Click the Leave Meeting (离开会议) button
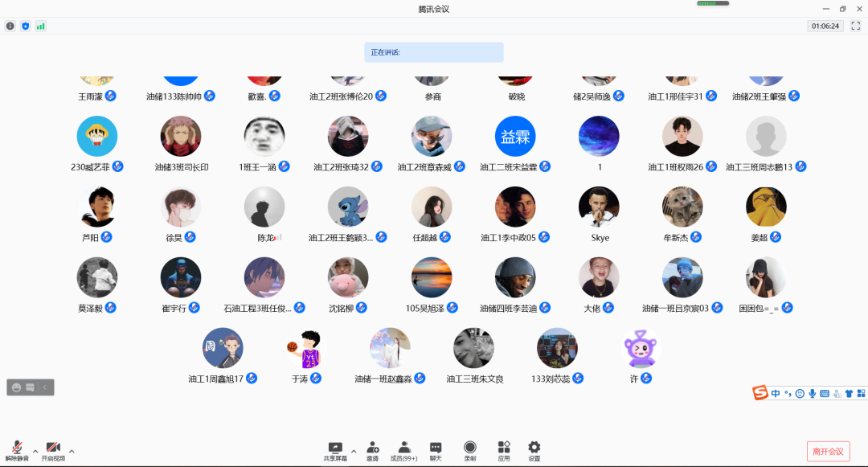 pos(828,451)
